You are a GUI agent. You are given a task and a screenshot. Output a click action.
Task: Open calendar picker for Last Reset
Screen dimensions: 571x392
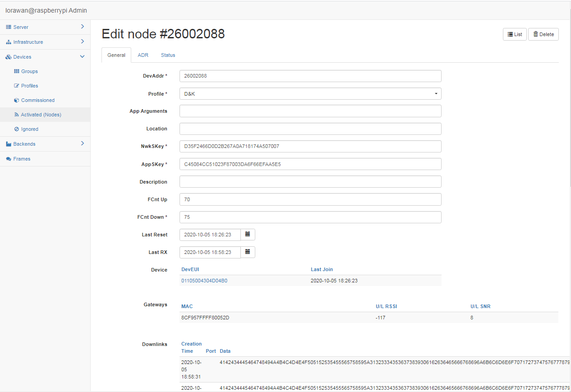248,235
